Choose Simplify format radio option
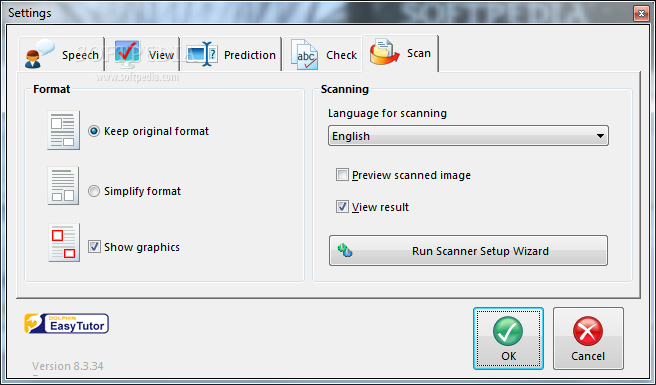 94,191
